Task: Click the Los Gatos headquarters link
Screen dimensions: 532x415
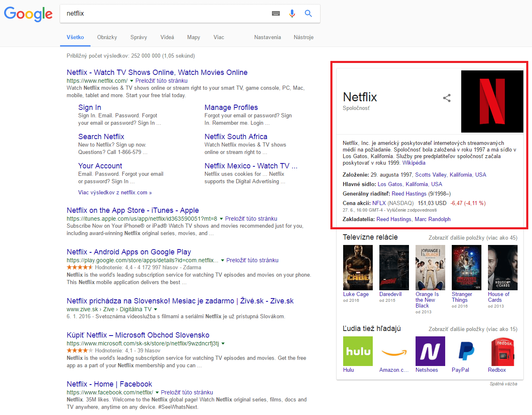Action: [x=390, y=184]
